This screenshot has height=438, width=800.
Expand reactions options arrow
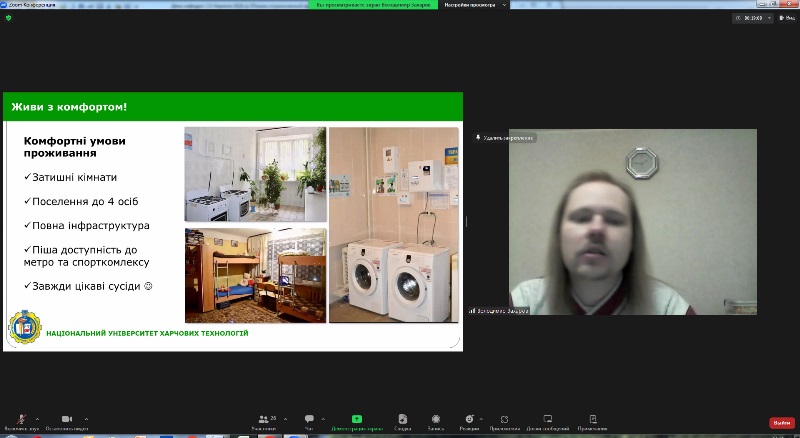pos(481,419)
